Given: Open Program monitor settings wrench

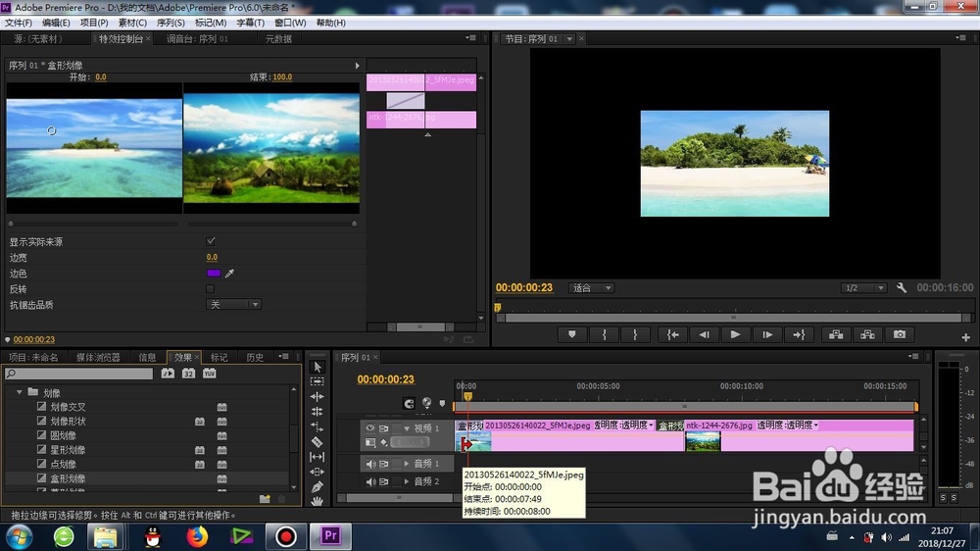Looking at the screenshot, I should (902, 287).
